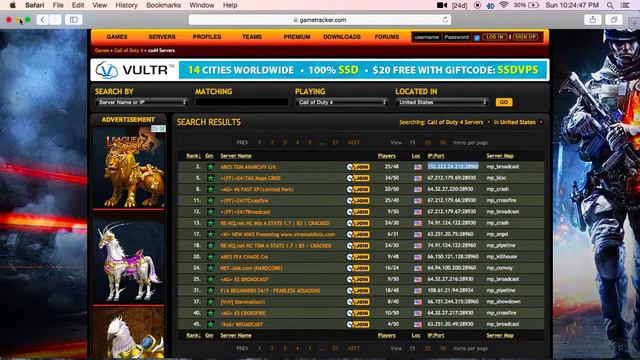Viewport: 640px width, 360px height.
Task: Click US flag in rank 40 row
Action: tap(418, 313)
